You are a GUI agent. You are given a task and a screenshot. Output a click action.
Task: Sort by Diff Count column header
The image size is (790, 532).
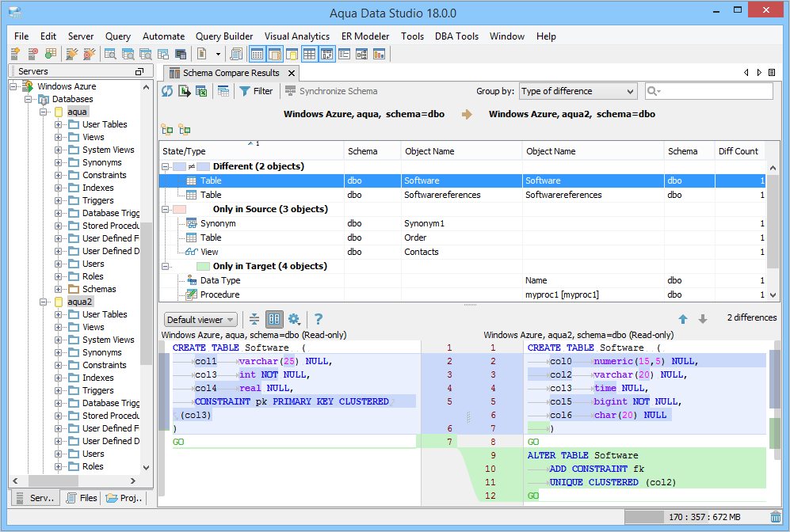tap(738, 151)
